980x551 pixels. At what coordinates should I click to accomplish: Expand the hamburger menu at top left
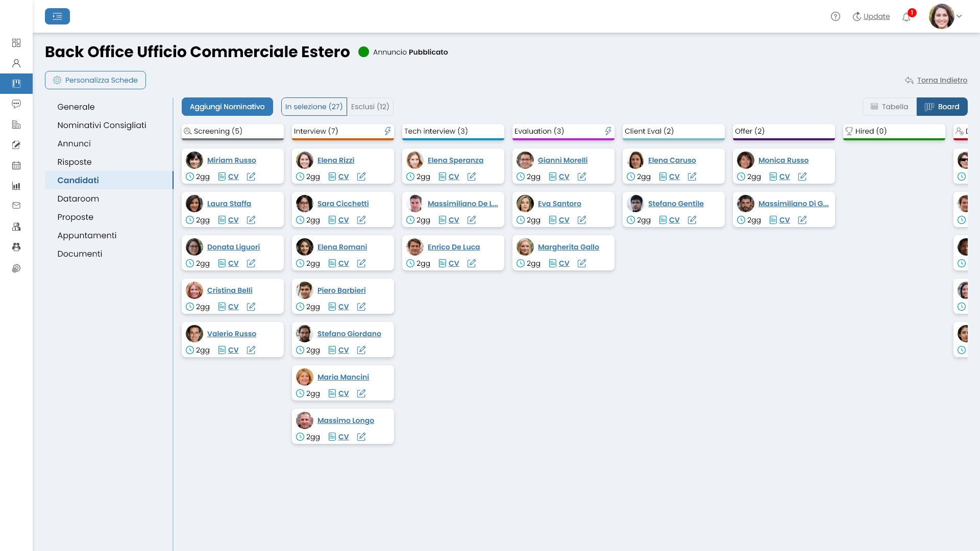pyautogui.click(x=57, y=16)
